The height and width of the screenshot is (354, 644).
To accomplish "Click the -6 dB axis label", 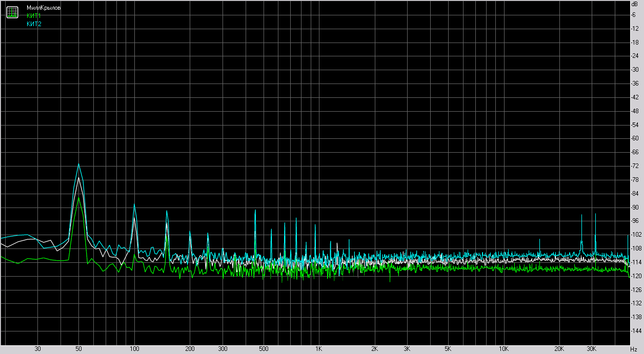I will [634, 14].
